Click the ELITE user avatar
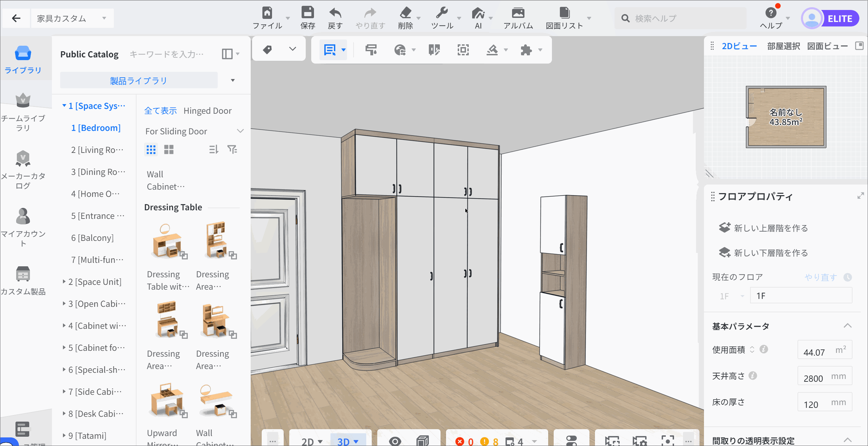This screenshot has width=868, height=446. 812,19
